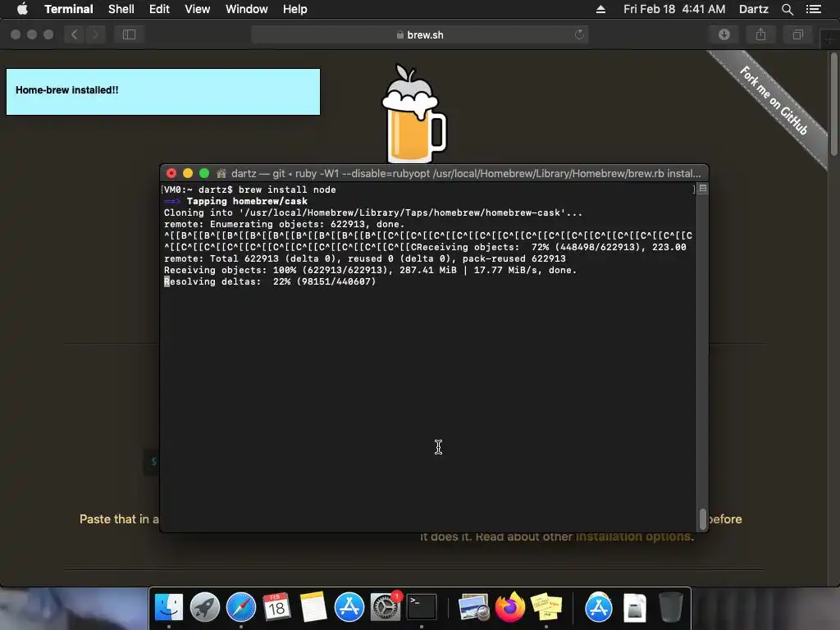840x630 pixels.
Task: Open the document file in the Dock
Action: [x=635, y=608]
